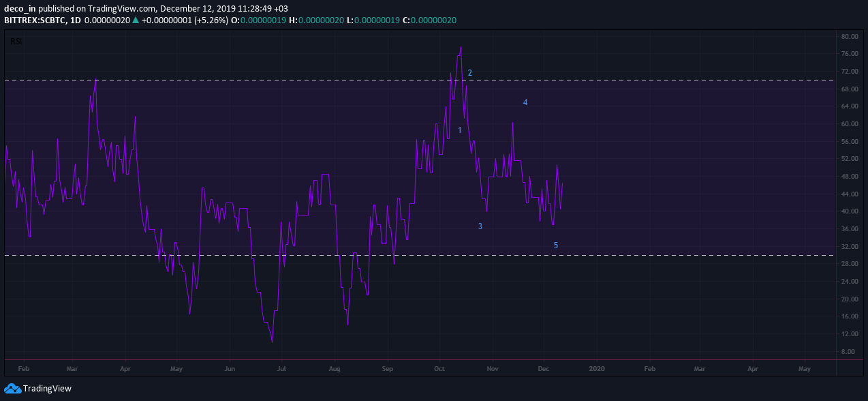Click the 28.00 scale value
Screen dimensions: 868x401
849,264
